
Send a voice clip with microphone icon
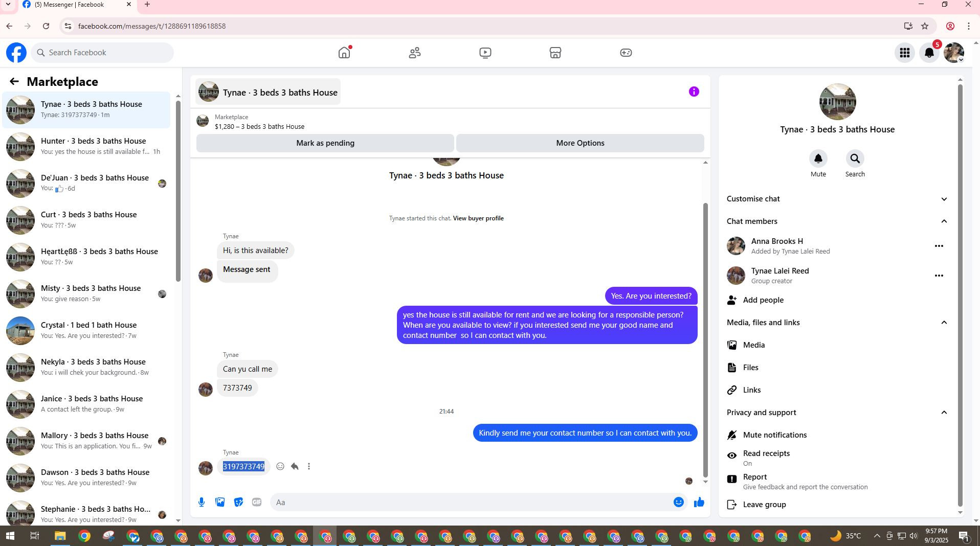coord(202,503)
